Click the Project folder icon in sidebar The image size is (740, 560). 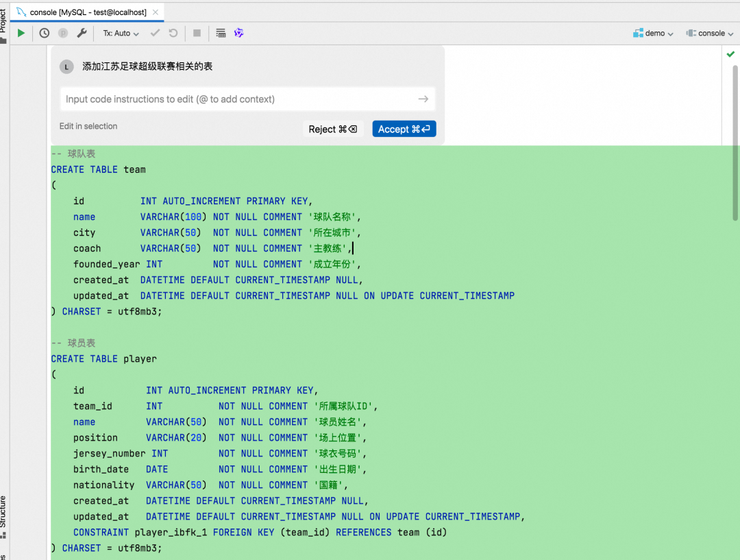coord(3,41)
